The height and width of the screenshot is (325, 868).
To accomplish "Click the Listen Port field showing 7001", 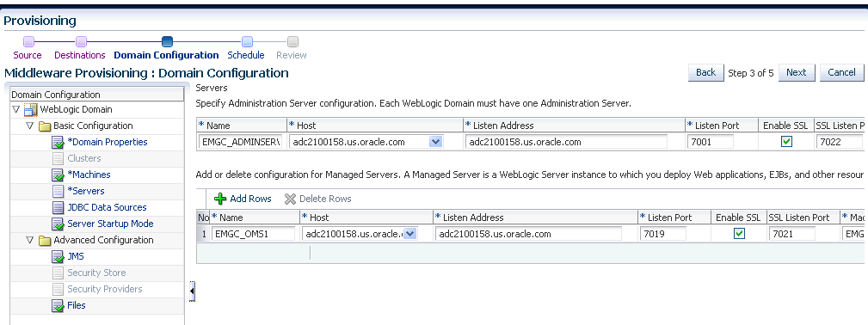I will pyautogui.click(x=711, y=142).
